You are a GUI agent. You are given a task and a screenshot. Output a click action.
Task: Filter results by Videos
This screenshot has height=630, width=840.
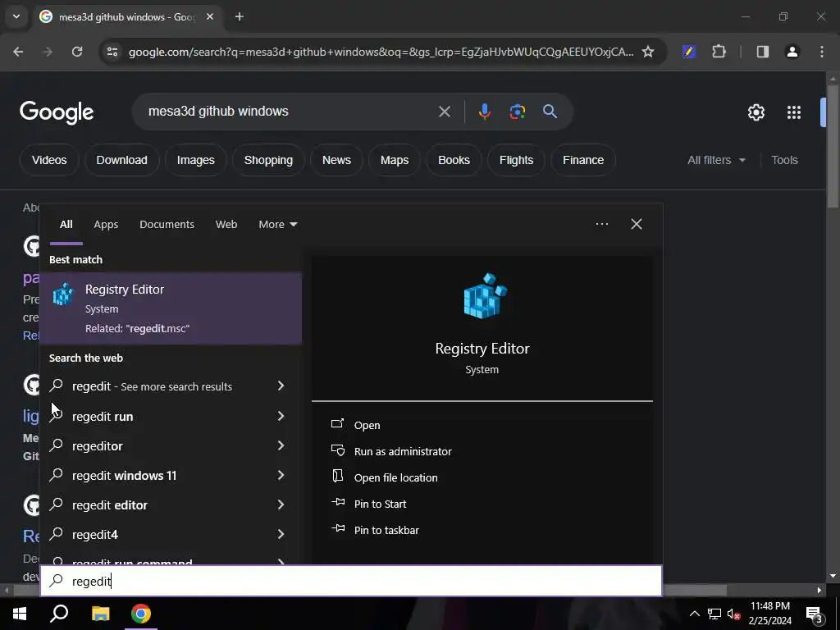tap(49, 160)
